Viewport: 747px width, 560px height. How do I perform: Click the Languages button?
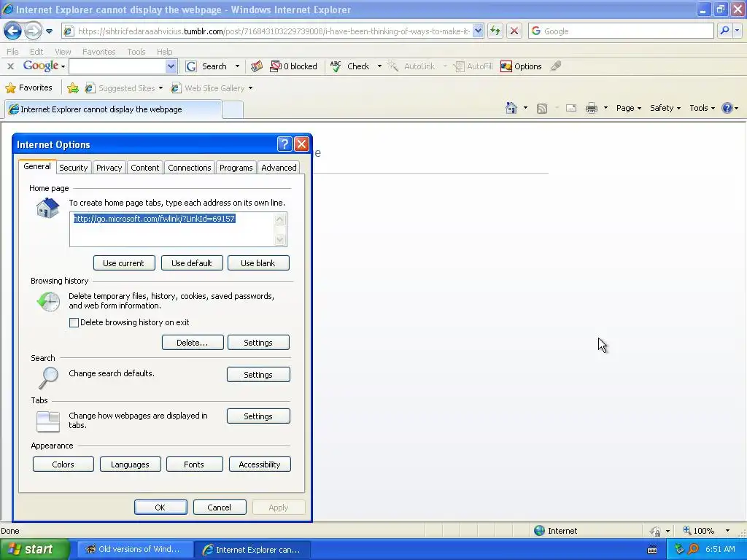[x=130, y=464]
